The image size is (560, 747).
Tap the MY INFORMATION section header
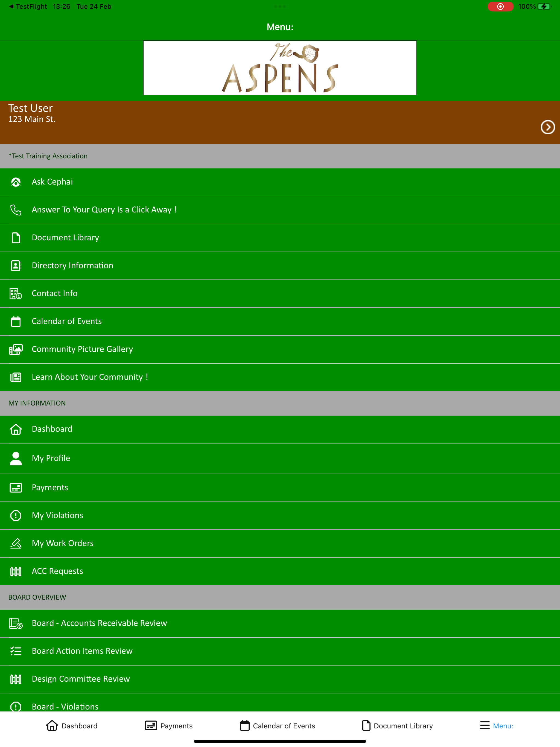tap(280, 403)
